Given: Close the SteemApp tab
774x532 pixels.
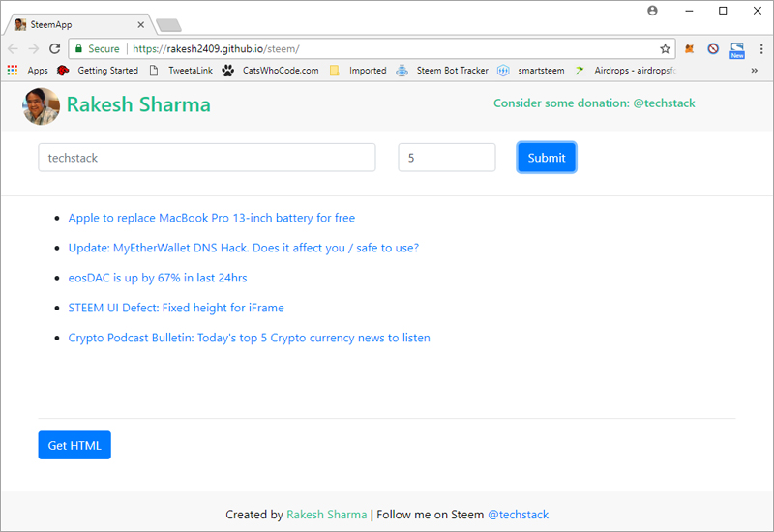Looking at the screenshot, I should click(x=140, y=25).
